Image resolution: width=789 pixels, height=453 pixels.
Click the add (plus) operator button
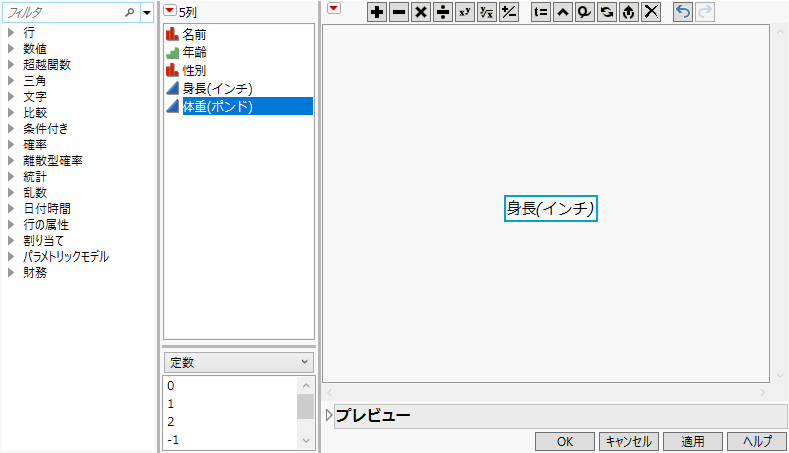(x=377, y=12)
